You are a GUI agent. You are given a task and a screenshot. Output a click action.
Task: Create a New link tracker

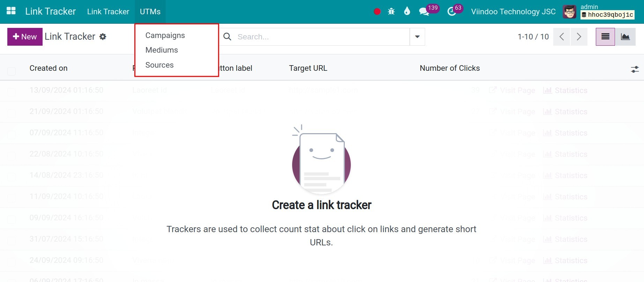pos(25,37)
